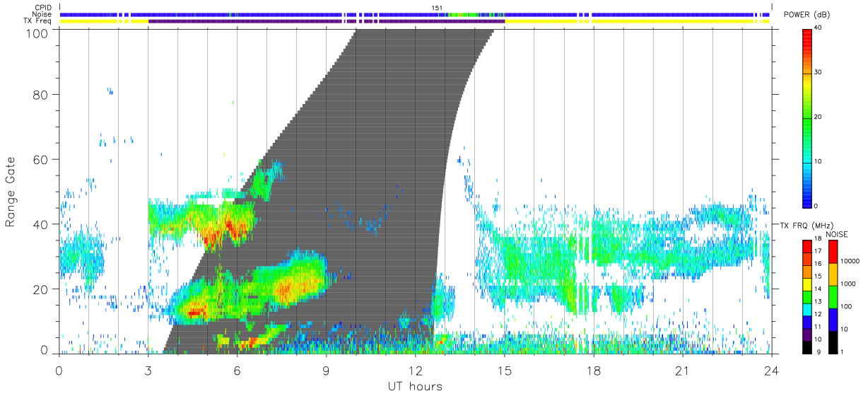This screenshot has height=401, width=868.
Task: Click the 20 label beside the POWER colorbar
Action: (819, 117)
